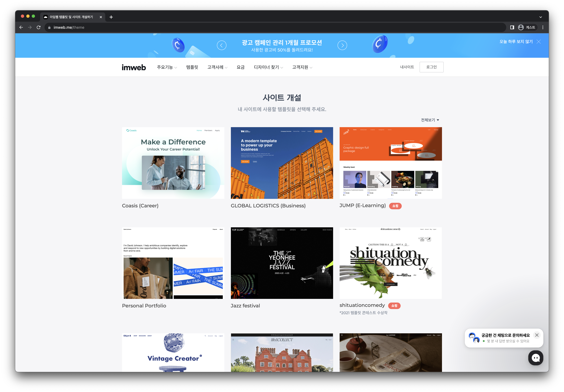Dismiss the chat inquiry popup
Viewport: 564px width, 392px height.
(x=537, y=335)
